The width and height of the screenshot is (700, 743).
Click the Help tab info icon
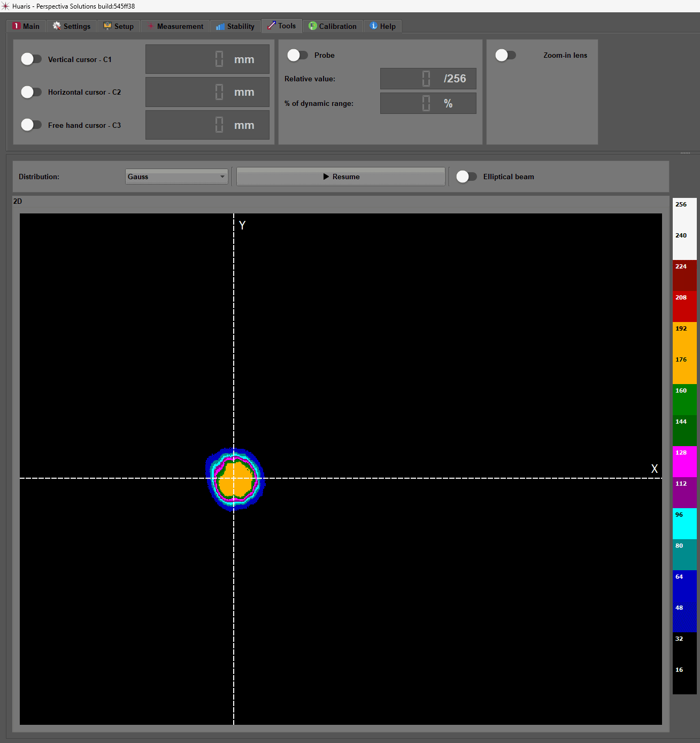[374, 26]
